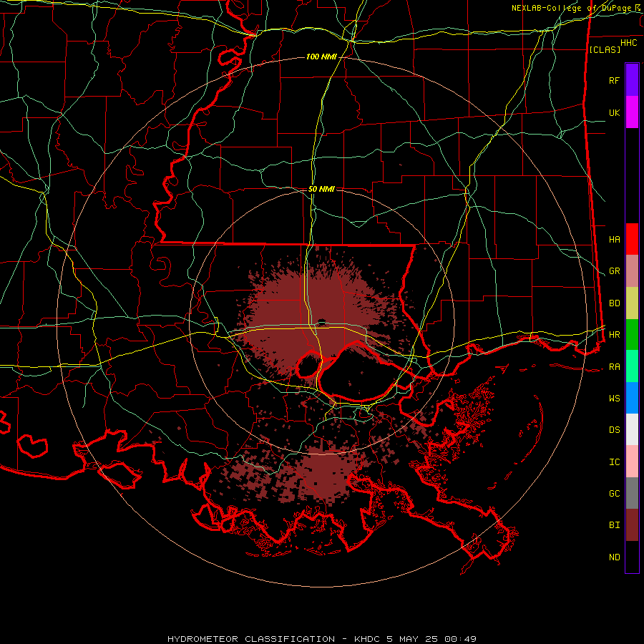
Task: Click the HR legend label
Action: coord(614,335)
